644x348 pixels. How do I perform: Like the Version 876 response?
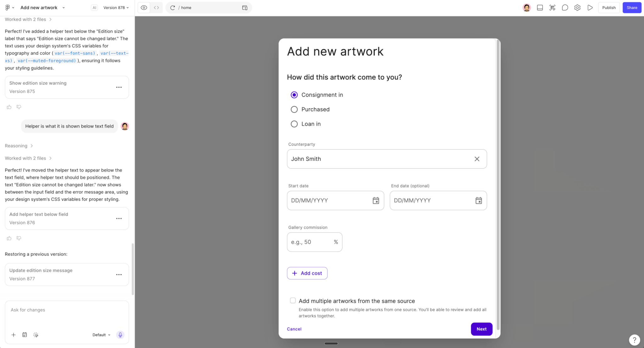(9, 238)
